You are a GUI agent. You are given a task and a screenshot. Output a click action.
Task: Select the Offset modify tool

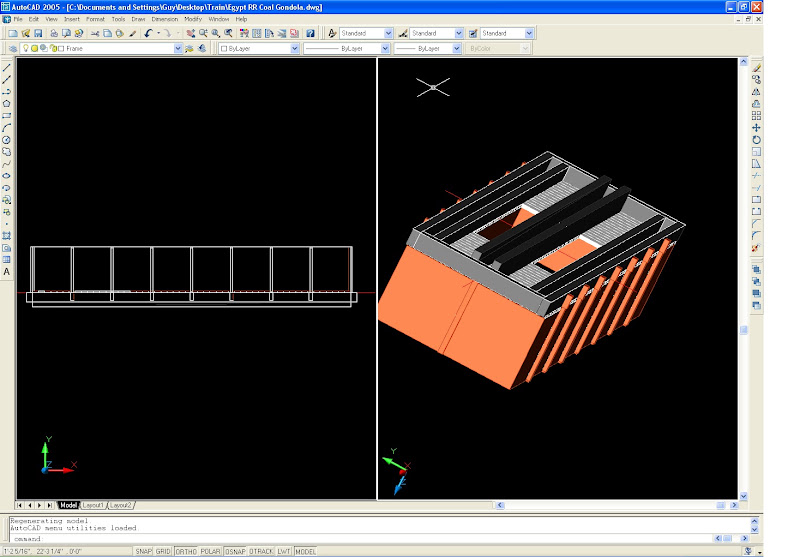click(x=756, y=104)
